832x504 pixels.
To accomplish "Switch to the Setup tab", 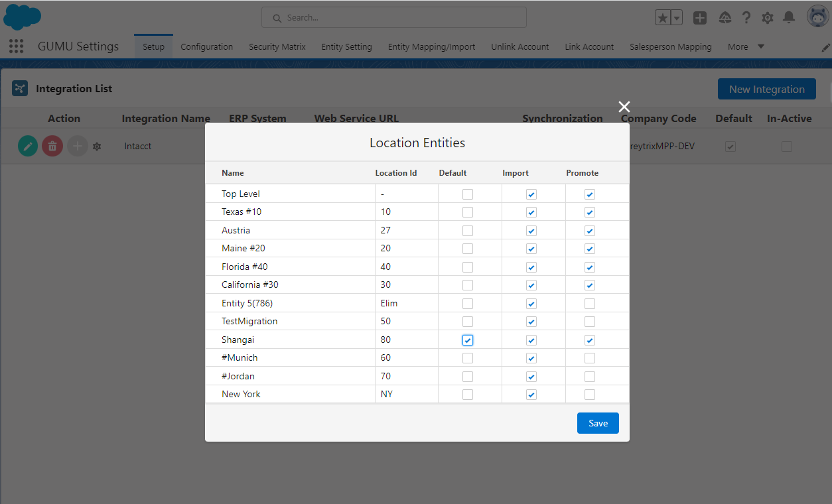I will coord(153,46).
